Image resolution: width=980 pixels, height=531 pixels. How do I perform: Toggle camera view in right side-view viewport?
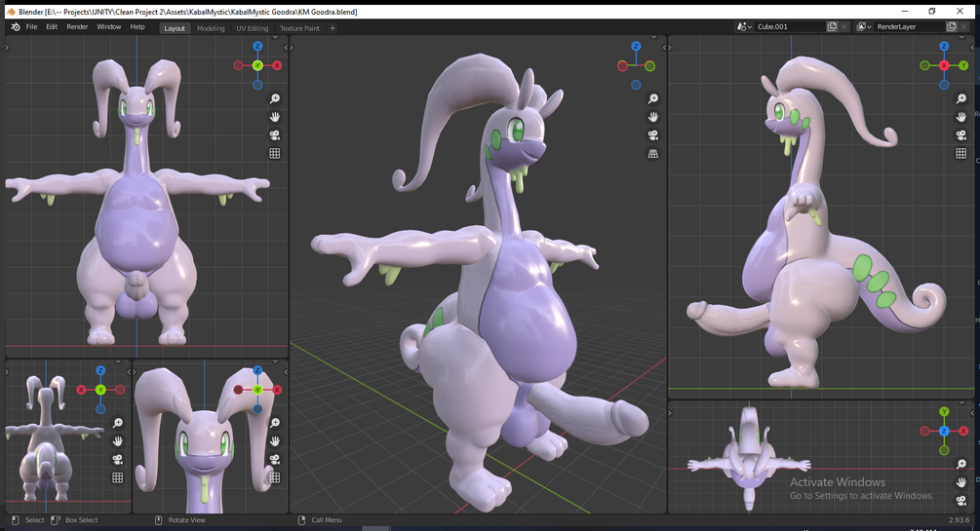[961, 134]
